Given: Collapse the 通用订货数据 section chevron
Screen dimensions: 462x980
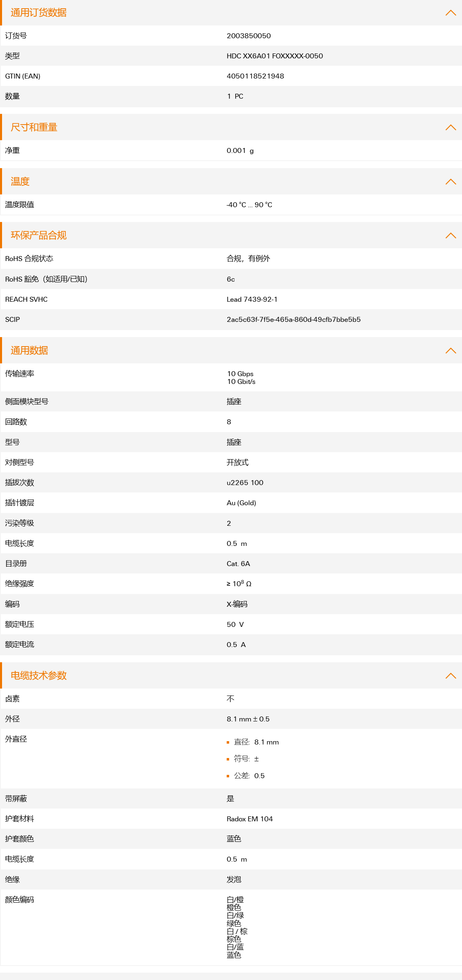Looking at the screenshot, I should (x=450, y=13).
